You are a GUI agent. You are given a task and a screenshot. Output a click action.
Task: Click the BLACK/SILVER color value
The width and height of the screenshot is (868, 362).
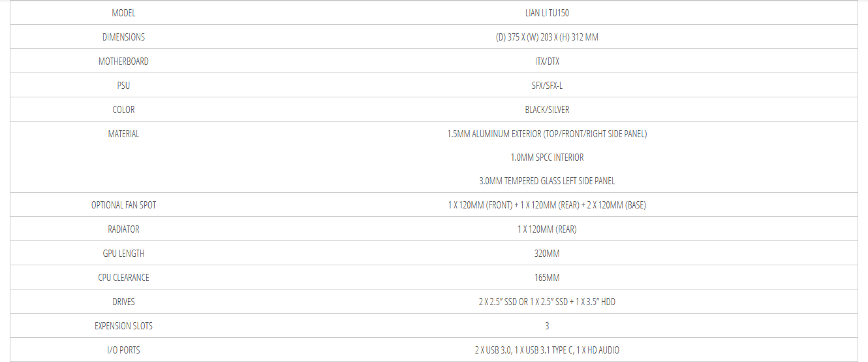click(547, 110)
